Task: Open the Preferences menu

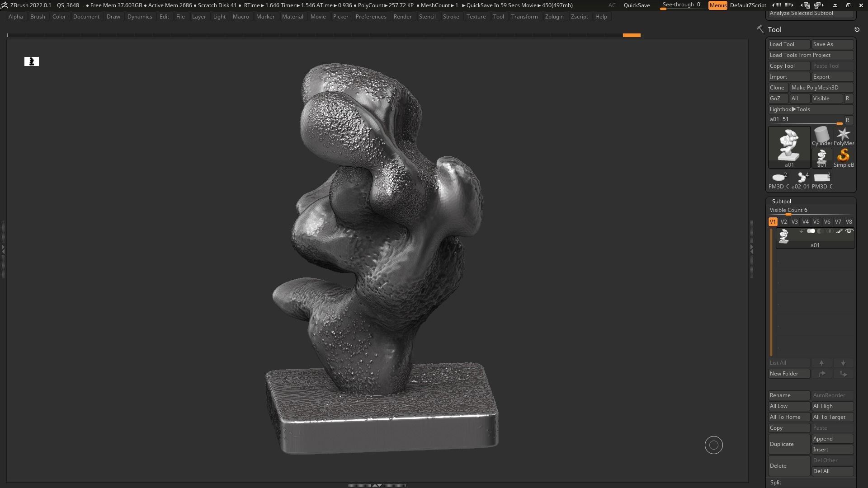Action: pyautogui.click(x=371, y=17)
